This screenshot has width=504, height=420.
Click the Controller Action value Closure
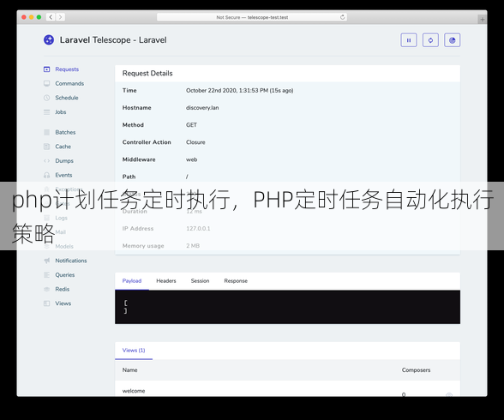pyautogui.click(x=195, y=142)
